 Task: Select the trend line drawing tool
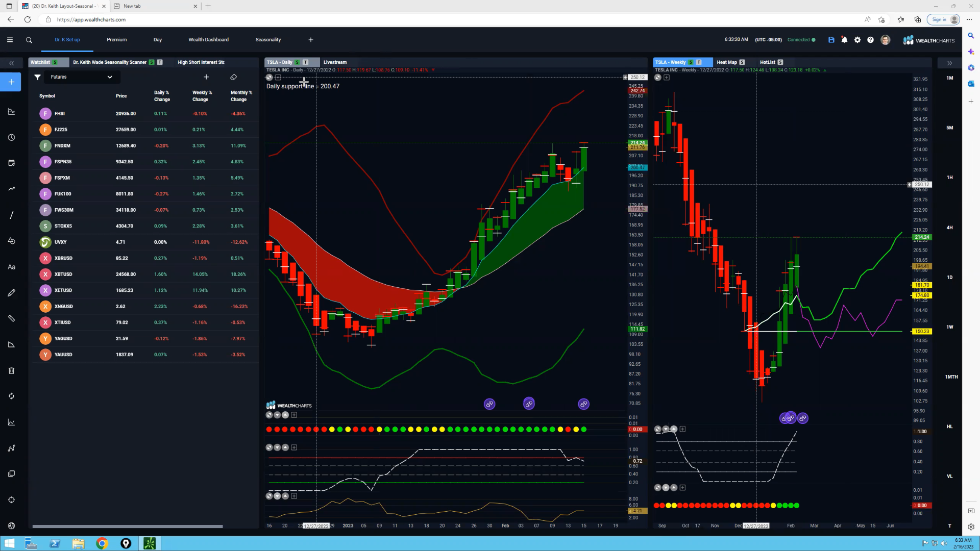[x=11, y=215]
